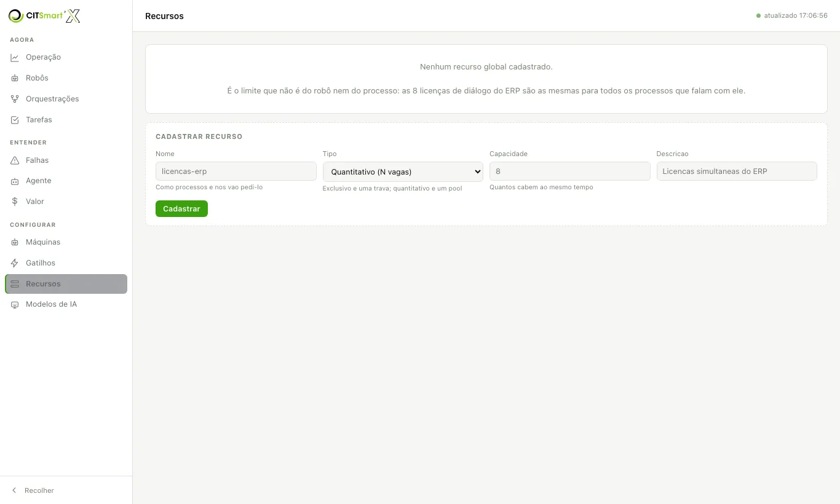The width and height of the screenshot is (840, 504).
Task: Open the Tipo dropdown
Action: click(403, 171)
